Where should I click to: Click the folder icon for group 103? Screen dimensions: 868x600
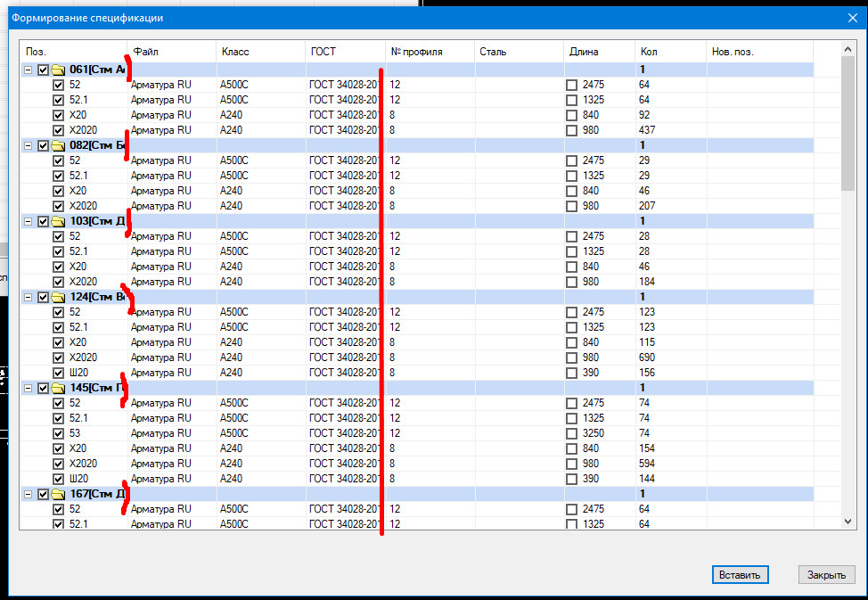[59, 221]
